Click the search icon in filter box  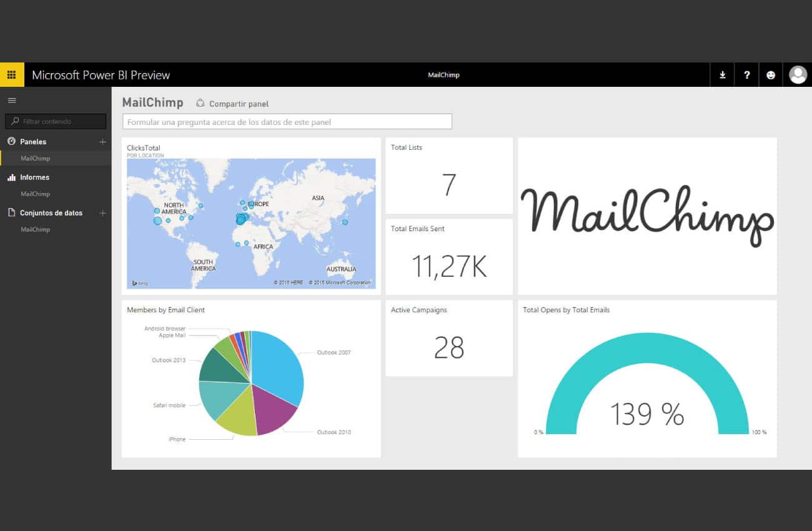15,121
